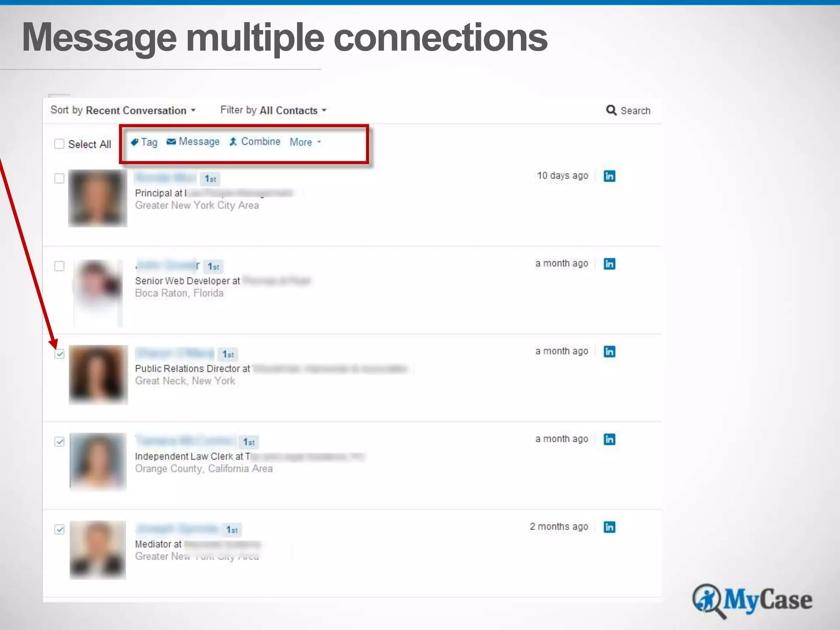Click the Search magnifier icon
Screen dimensions: 840x630
pyautogui.click(x=611, y=110)
